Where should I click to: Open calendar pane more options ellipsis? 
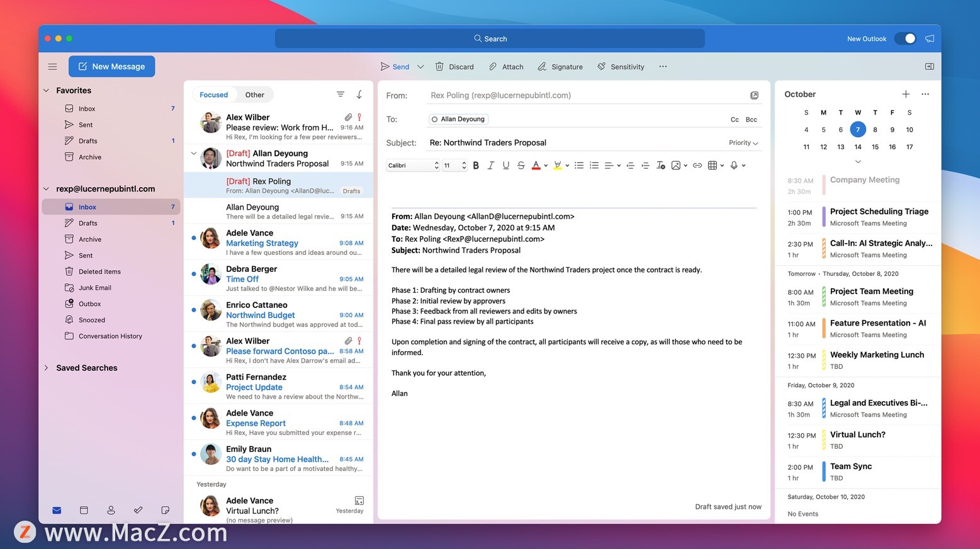click(925, 94)
